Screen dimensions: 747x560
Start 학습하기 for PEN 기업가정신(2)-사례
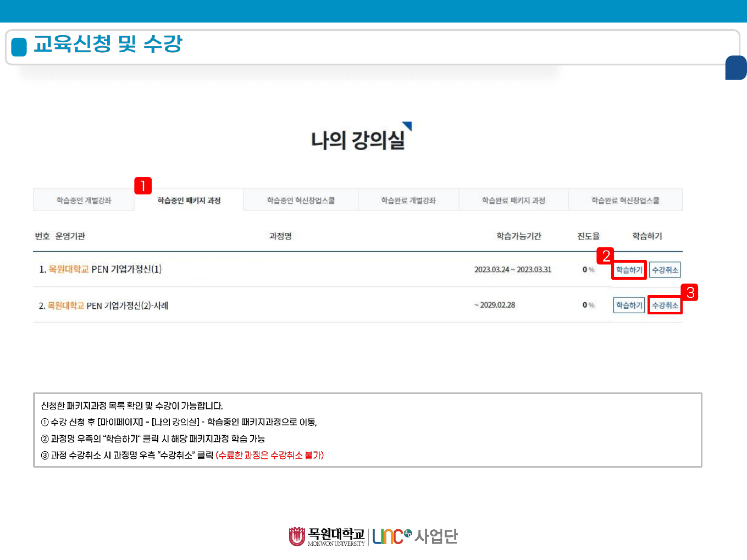pyautogui.click(x=629, y=305)
